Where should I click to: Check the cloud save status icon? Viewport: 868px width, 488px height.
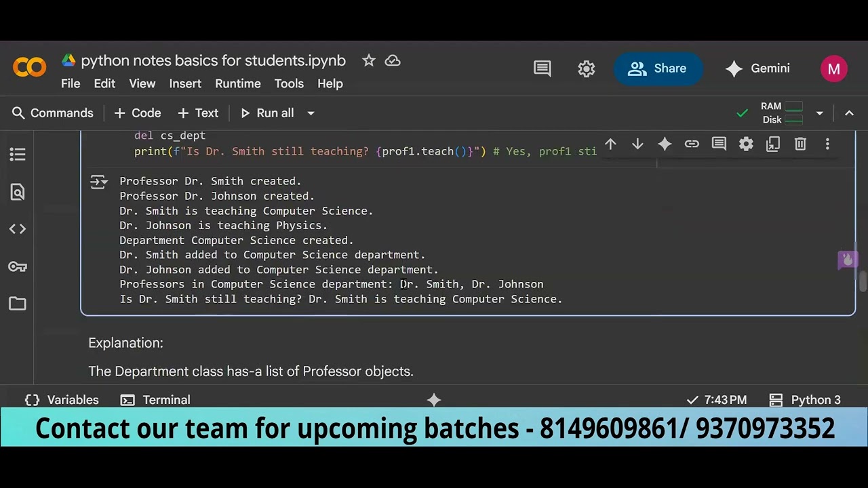coord(393,60)
